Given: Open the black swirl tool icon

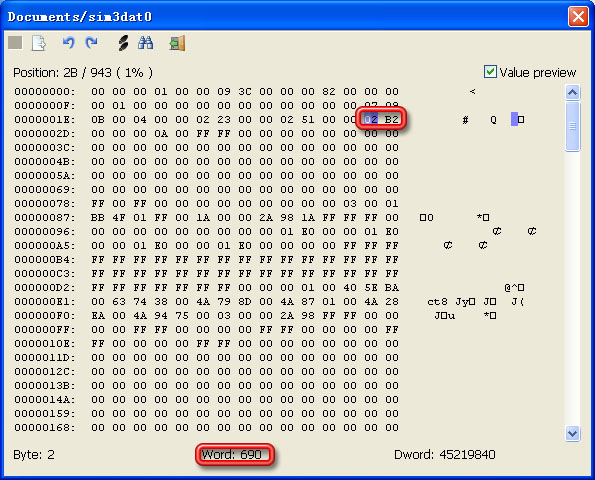Looking at the screenshot, I should tap(123, 43).
